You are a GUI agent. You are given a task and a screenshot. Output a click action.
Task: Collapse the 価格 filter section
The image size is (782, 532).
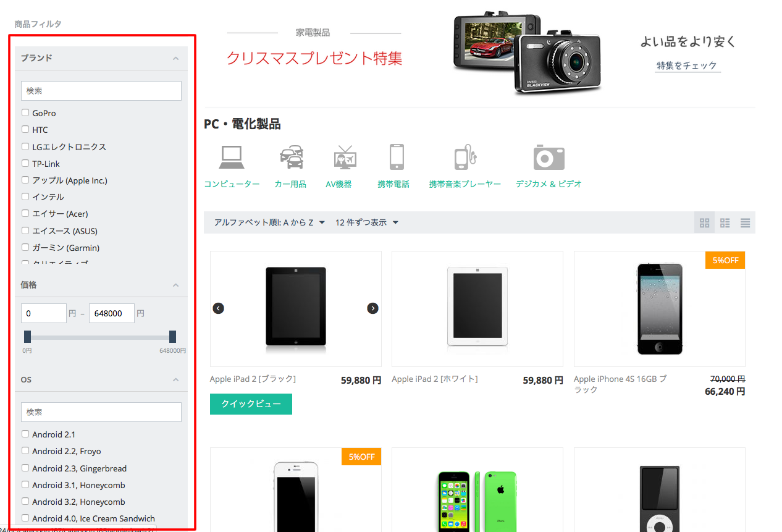[175, 285]
